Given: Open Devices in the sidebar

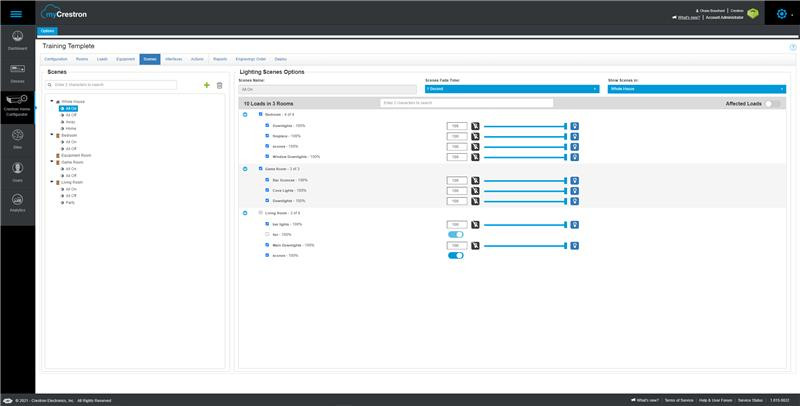Looking at the screenshot, I should (x=17, y=73).
